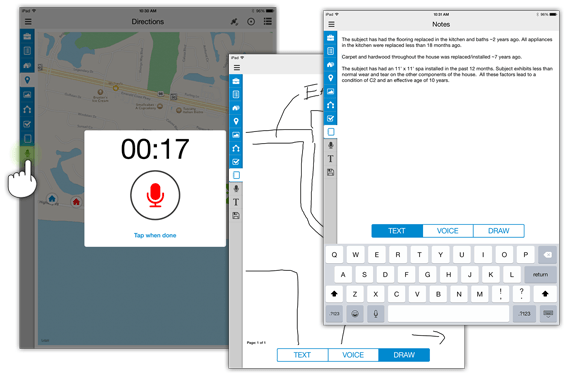
Task: Select the text T tool in Notes sidebar
Action: point(330,159)
